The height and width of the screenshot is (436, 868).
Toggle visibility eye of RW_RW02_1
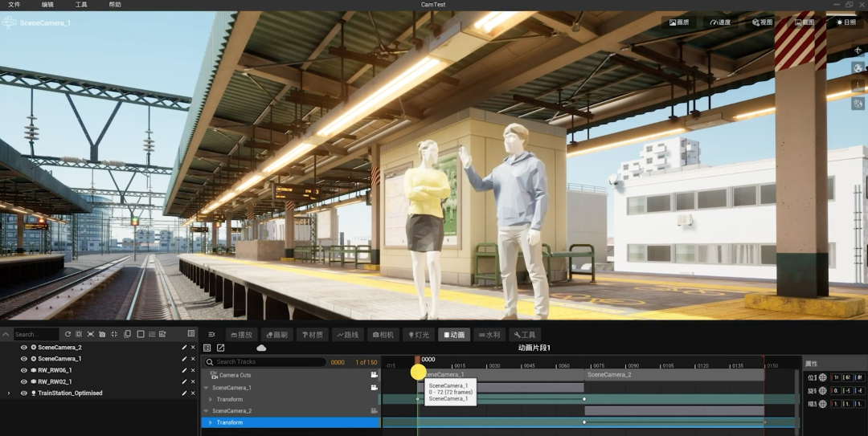click(24, 381)
